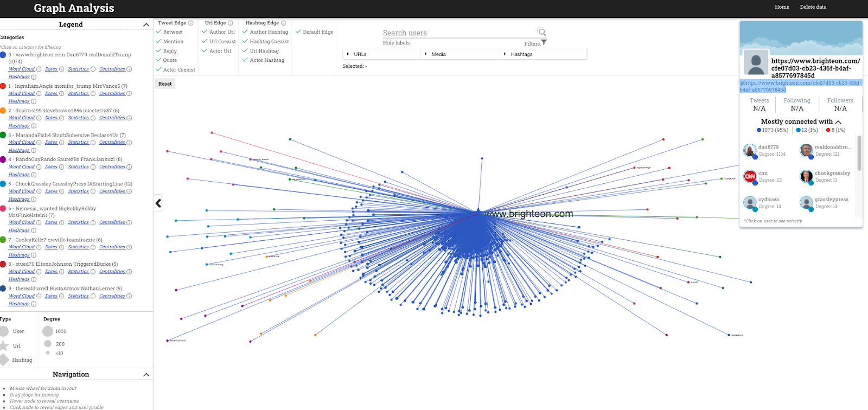Filter by the orange category 2 dot

click(x=3, y=111)
